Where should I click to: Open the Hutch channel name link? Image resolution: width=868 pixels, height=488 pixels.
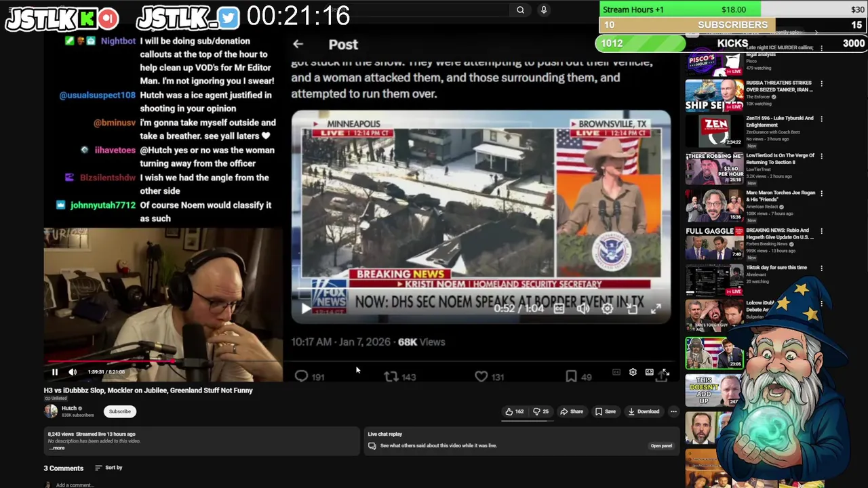pos(69,408)
